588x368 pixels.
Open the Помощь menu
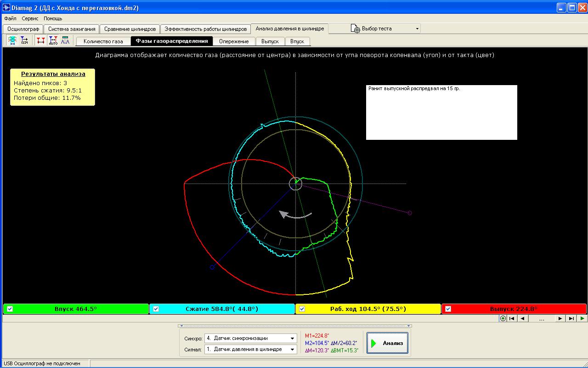(x=53, y=18)
